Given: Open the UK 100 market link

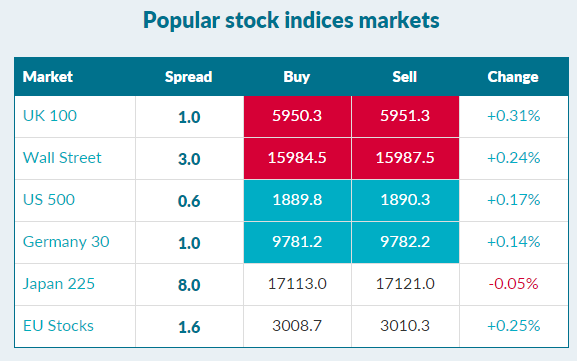Looking at the screenshot, I should (50, 116).
